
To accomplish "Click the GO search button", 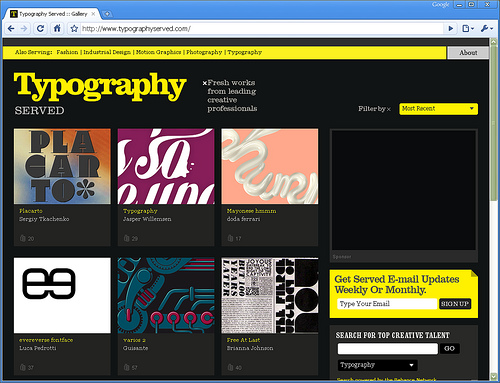I will coord(449,349).
